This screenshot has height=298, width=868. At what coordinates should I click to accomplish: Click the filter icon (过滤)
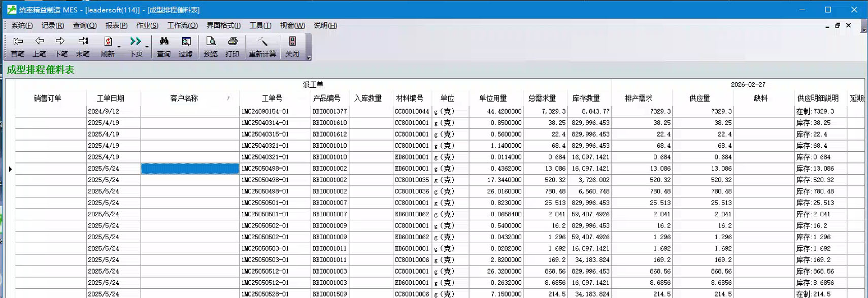click(x=186, y=46)
